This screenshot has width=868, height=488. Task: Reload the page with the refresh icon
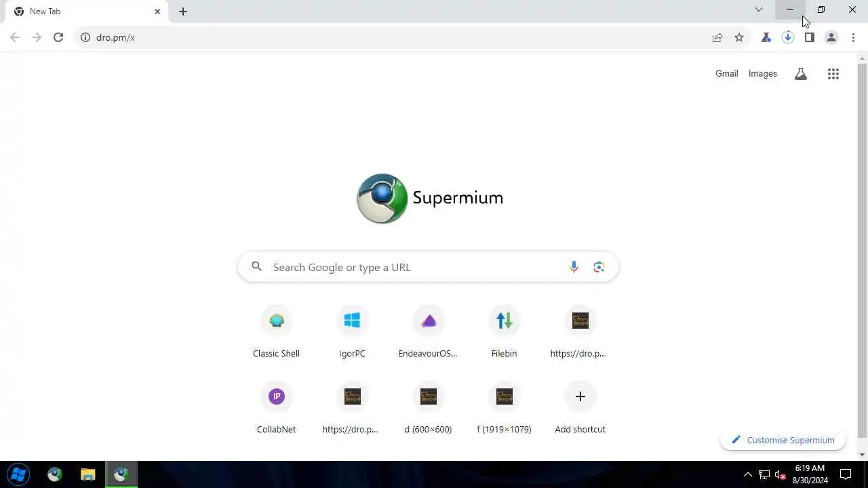pos(58,37)
